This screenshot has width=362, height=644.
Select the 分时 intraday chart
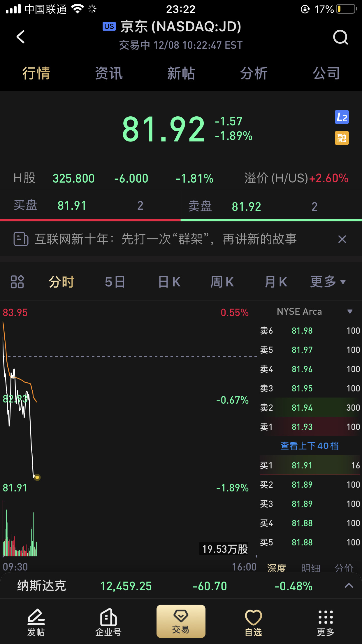61,282
